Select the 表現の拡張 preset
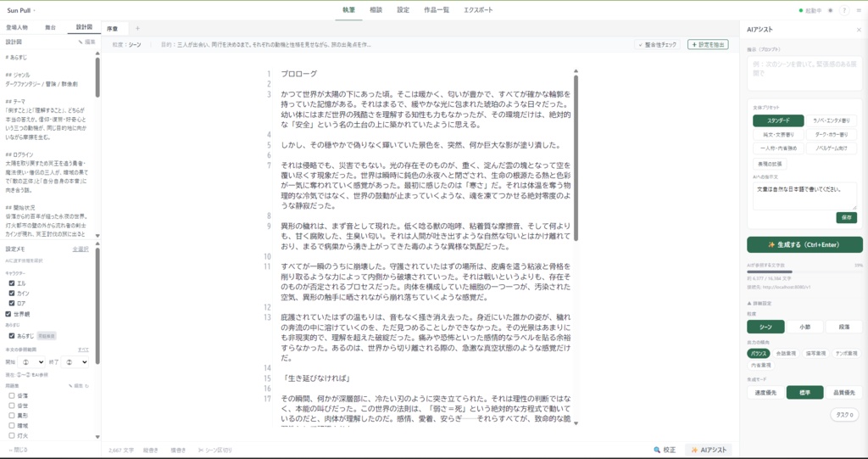This screenshot has height=459, width=868. click(x=770, y=164)
